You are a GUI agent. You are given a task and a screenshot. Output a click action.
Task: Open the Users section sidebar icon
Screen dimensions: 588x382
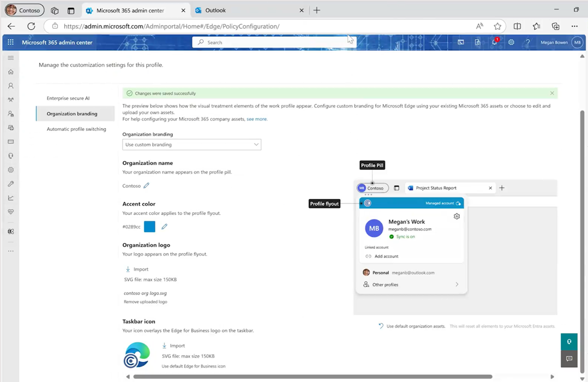11,86
